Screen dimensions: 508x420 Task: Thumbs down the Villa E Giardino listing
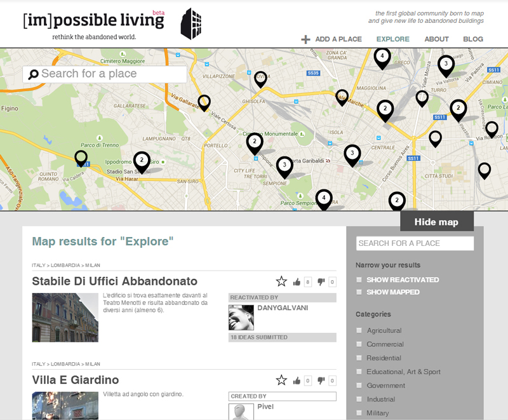(321, 381)
